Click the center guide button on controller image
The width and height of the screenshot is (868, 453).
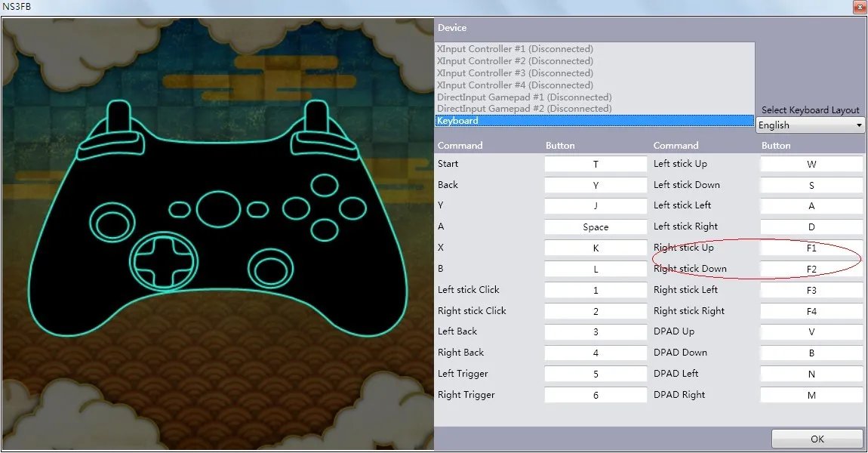[x=219, y=209]
